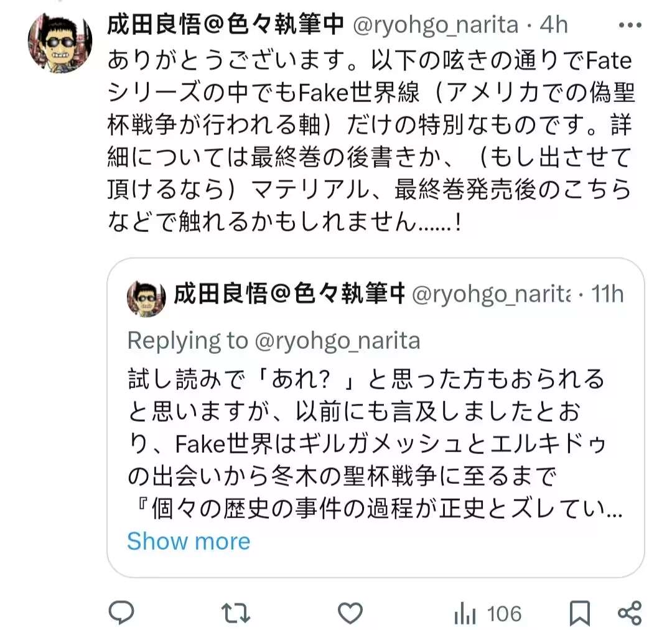Repost the tweet using the retweet icon

pos(235,613)
